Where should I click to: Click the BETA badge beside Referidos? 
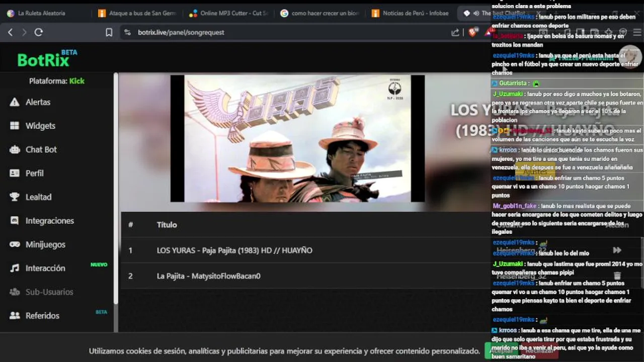(101, 312)
